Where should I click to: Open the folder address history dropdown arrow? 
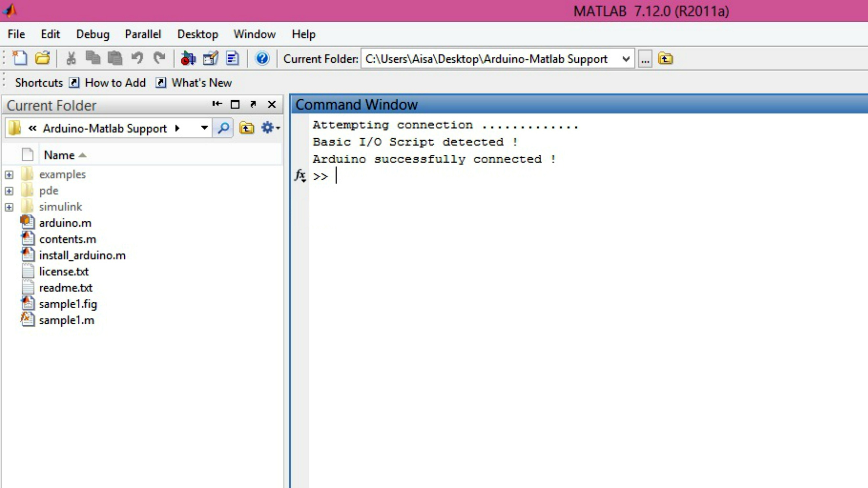(x=204, y=128)
